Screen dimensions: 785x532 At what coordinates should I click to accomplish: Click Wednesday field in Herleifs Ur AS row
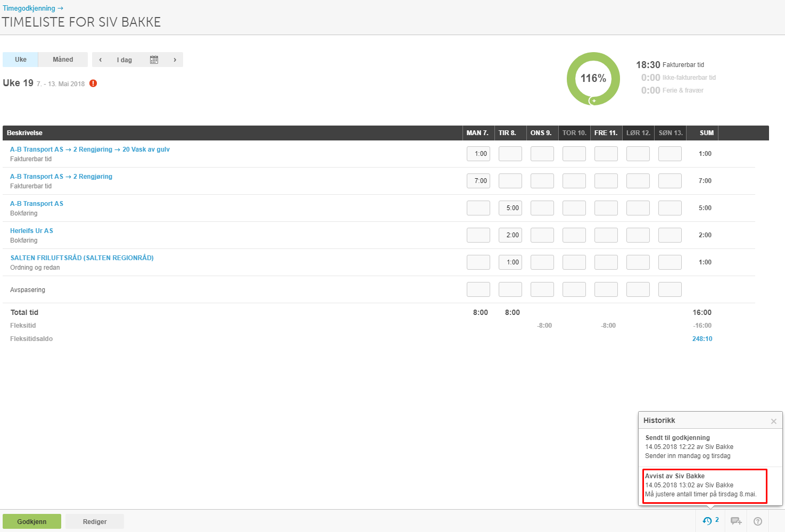coord(542,235)
